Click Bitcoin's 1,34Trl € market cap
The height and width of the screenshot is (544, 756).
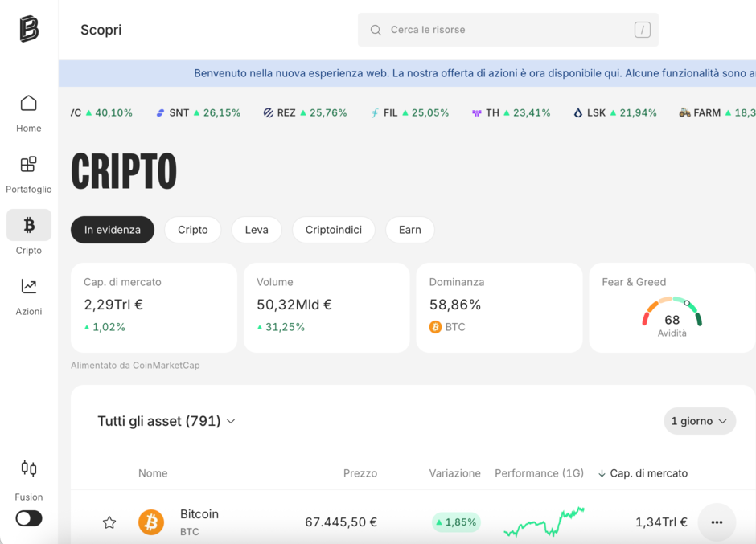[661, 522]
